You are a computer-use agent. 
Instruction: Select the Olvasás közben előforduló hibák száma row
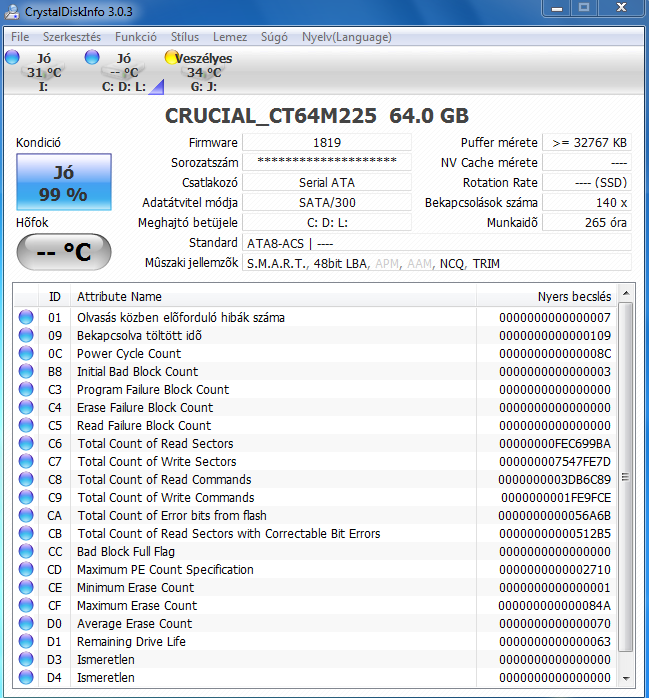coord(315,317)
